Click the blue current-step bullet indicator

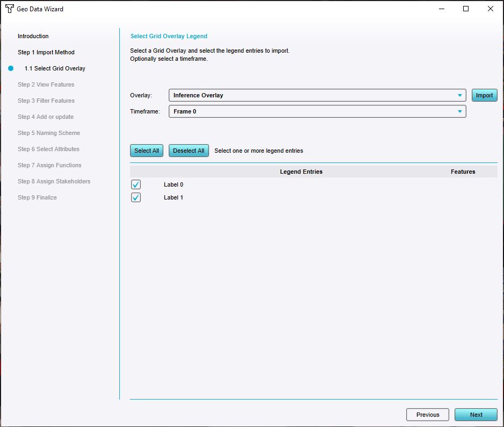pos(11,68)
